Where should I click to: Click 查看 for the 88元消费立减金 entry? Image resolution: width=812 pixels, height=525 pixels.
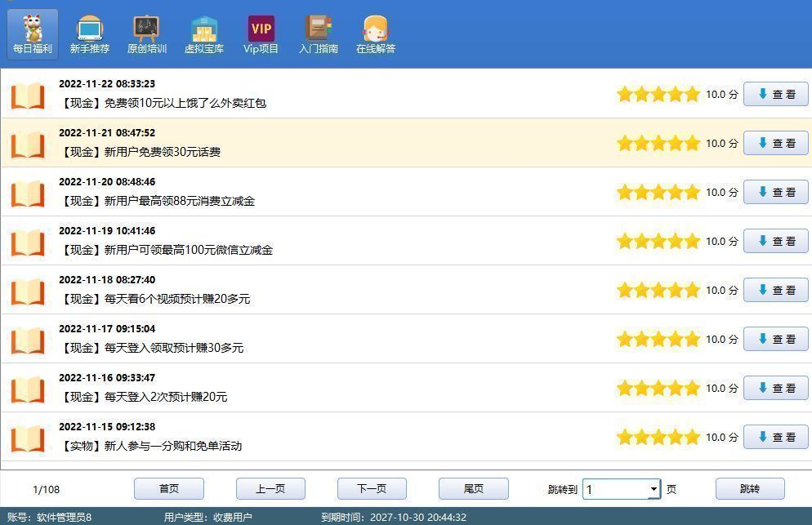click(774, 192)
